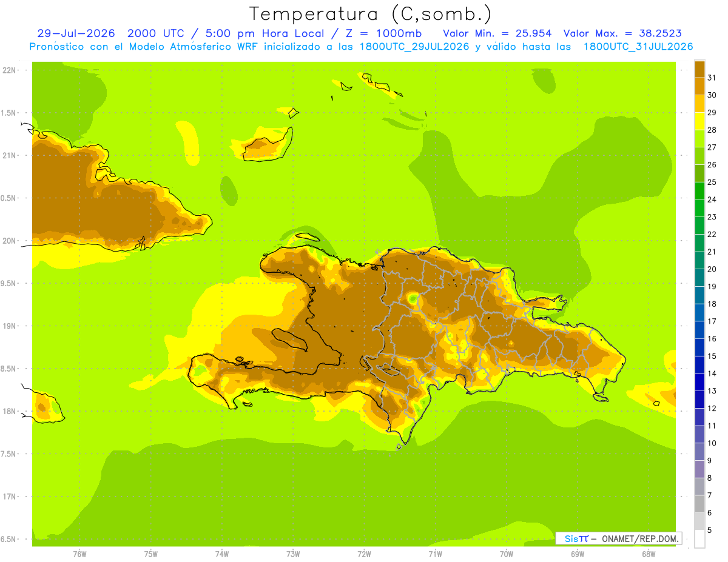Click gray legend swatch between 6 and 7
The height and width of the screenshot is (562, 728).
tap(699, 504)
